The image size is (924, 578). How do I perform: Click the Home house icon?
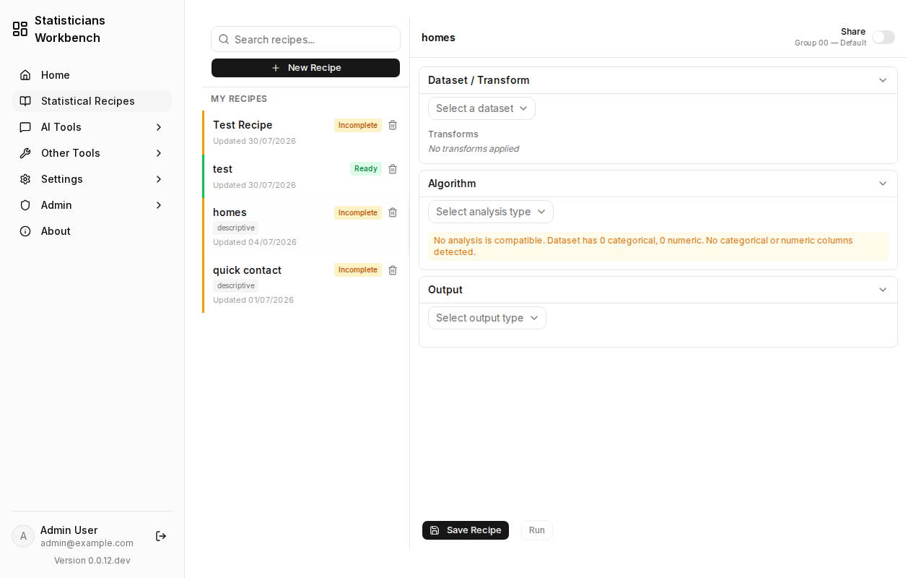(25, 75)
